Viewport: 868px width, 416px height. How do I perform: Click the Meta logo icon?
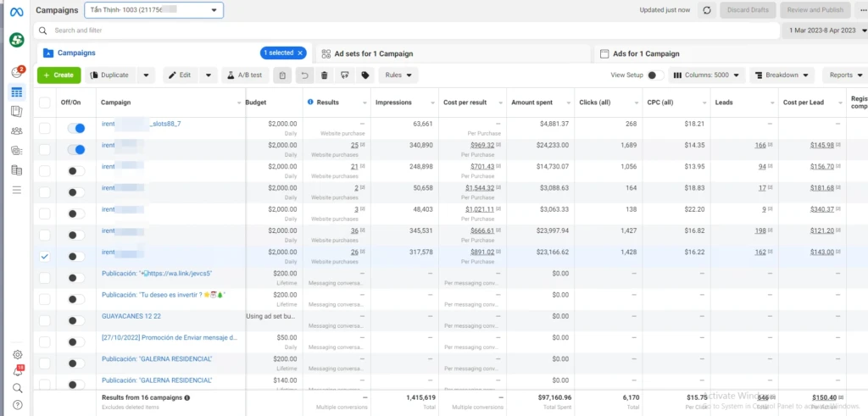click(17, 12)
